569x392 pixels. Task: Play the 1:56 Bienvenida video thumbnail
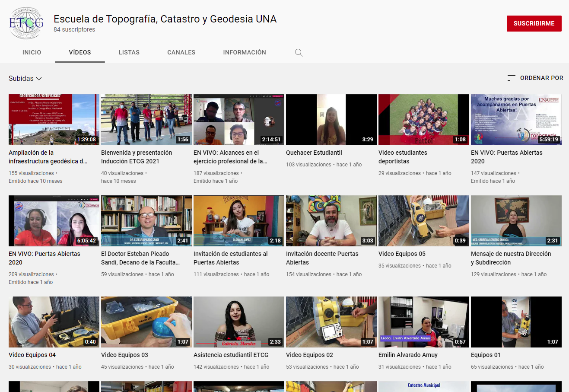point(146,120)
